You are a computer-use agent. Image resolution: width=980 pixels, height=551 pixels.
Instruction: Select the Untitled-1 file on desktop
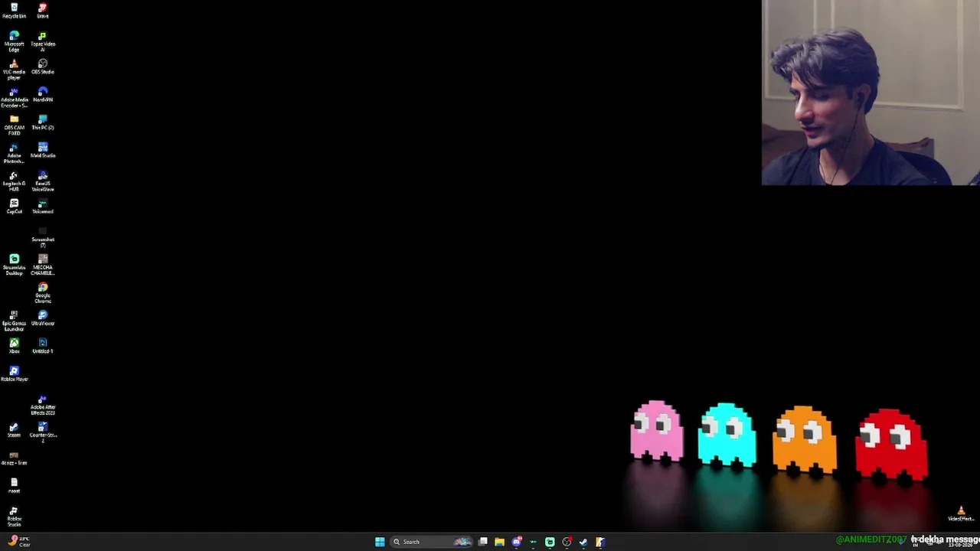[x=43, y=346]
